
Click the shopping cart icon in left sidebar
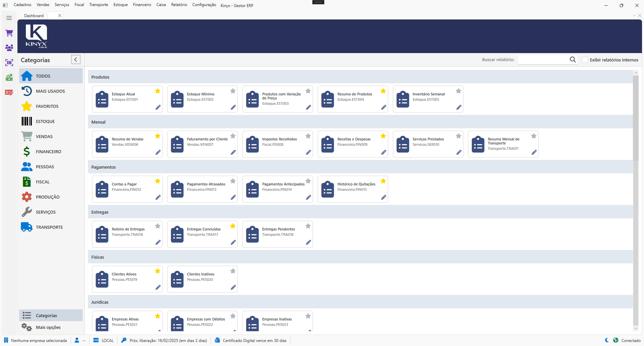coord(9,33)
